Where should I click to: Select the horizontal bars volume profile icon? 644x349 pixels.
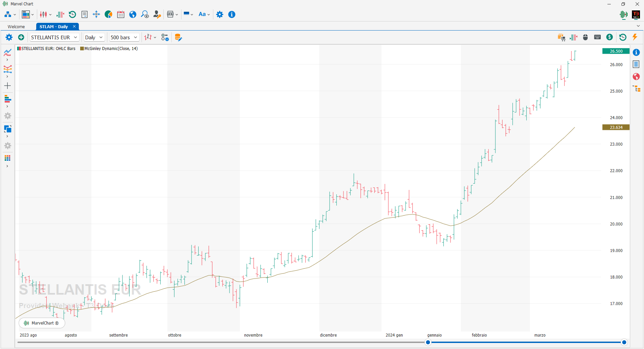click(x=7, y=99)
